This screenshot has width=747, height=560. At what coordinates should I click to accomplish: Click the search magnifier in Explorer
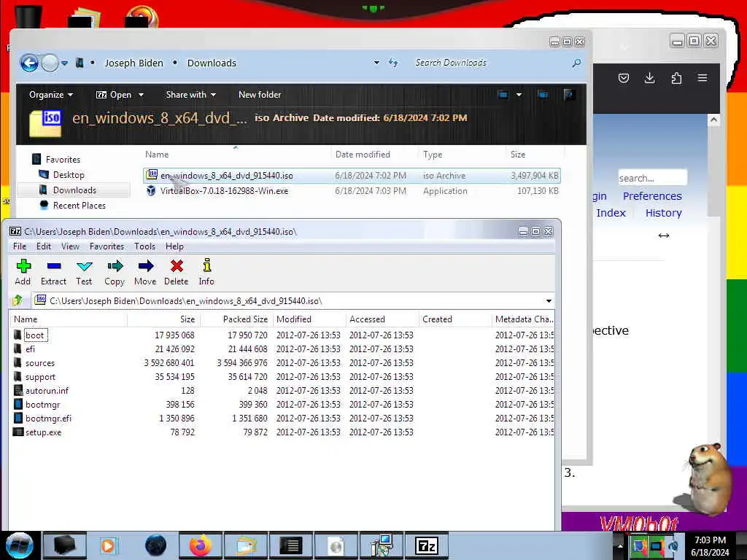pos(576,63)
